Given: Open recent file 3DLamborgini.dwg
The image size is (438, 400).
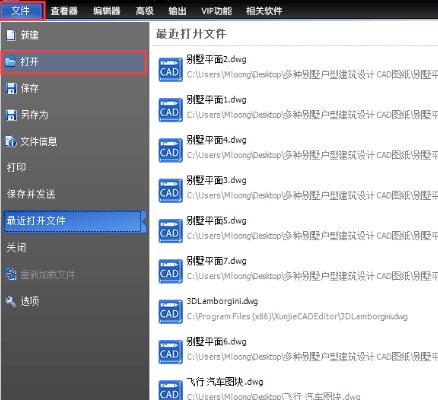Looking at the screenshot, I should click(222, 301).
